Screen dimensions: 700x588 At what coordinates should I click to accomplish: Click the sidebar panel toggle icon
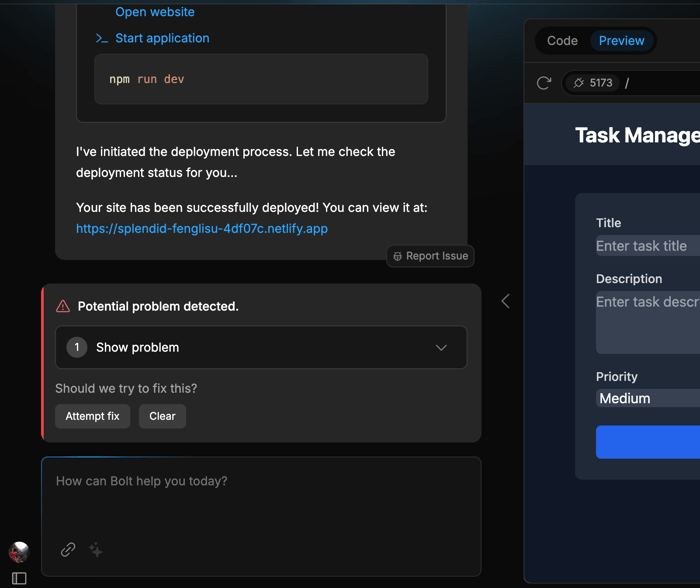point(19,578)
